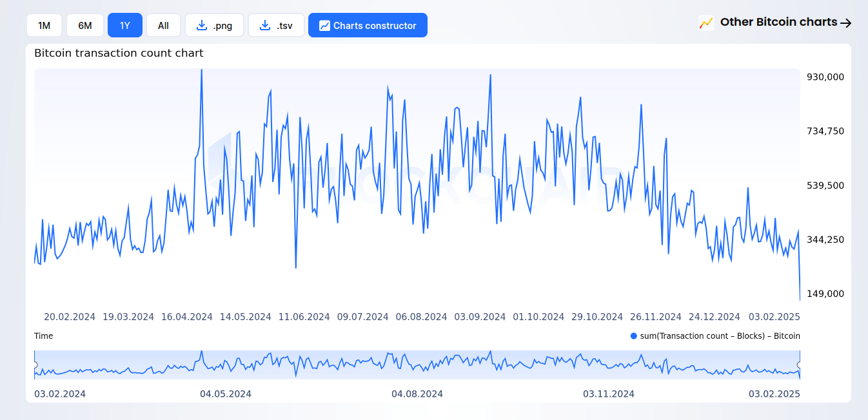Click the 14.05.2024 x-axis date

click(246, 317)
